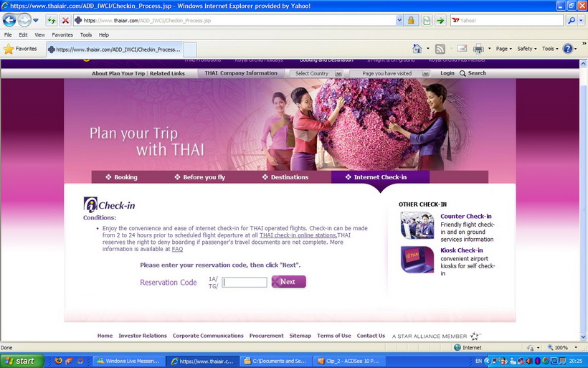Click the search magnifier icon beside Yahoo box
Viewport: 588px width, 368px height.
pyautogui.click(x=571, y=20)
